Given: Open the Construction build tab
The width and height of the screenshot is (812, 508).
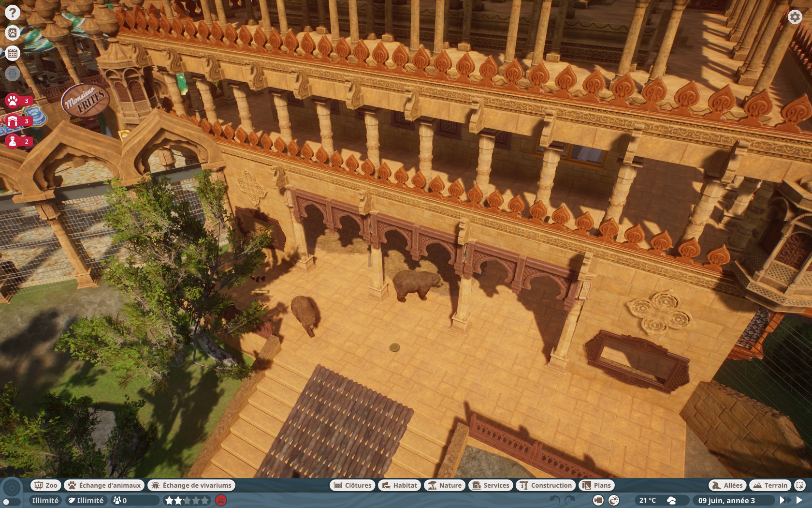Looking at the screenshot, I should [x=546, y=485].
